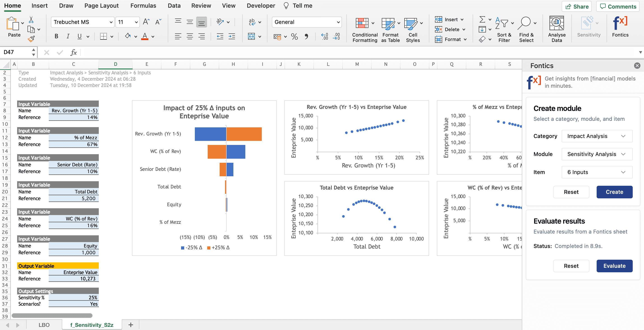Click the Create button in Fontics panel
This screenshot has width=644, height=330.
point(614,192)
